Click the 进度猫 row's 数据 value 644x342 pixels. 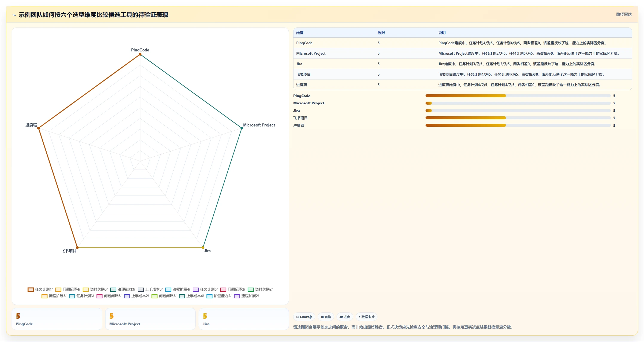point(379,85)
